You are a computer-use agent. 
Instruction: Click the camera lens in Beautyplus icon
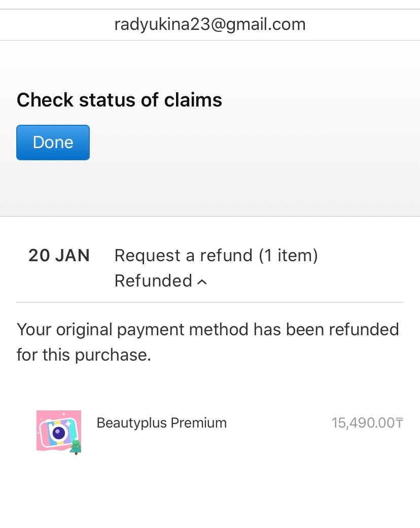click(59, 434)
